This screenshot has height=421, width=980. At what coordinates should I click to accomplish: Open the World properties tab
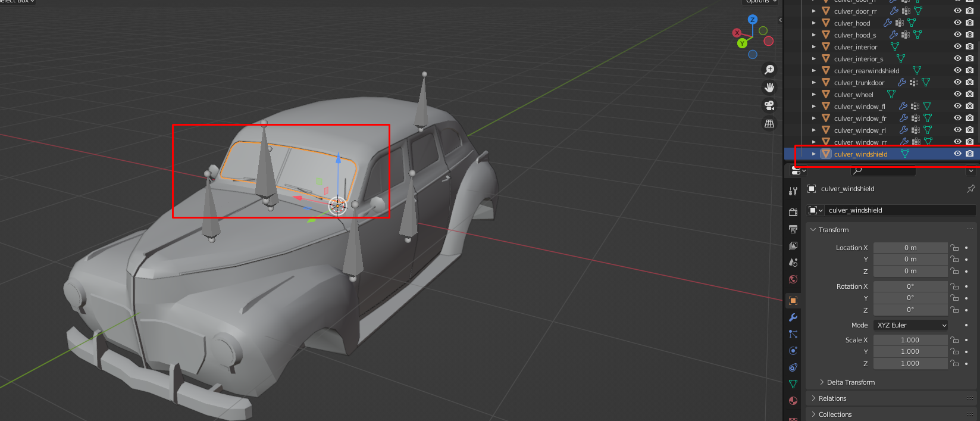point(793,279)
